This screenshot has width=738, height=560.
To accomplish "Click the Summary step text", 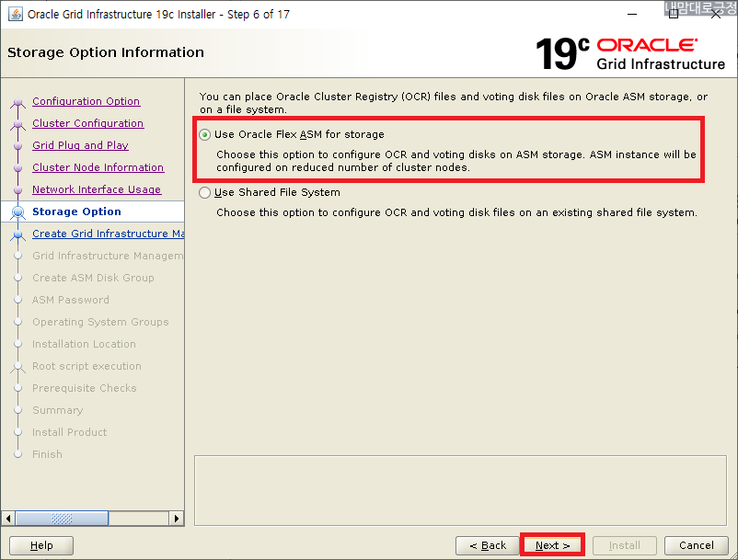I will click(57, 410).
